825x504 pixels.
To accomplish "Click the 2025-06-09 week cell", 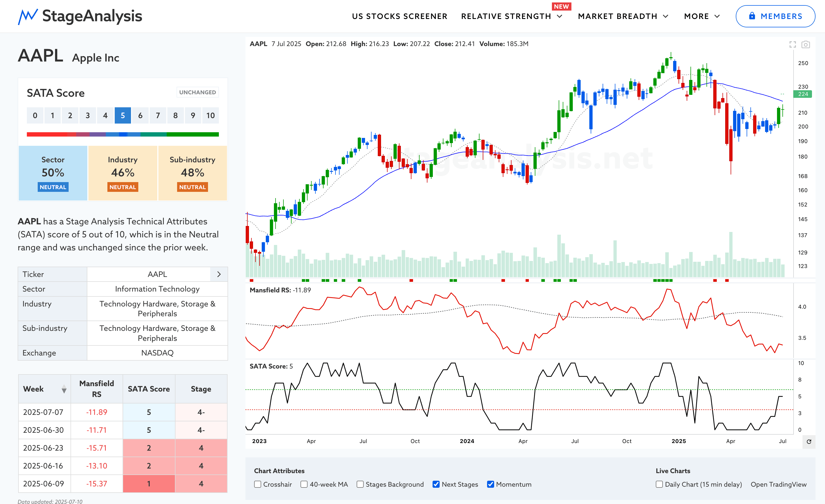I will point(44,484).
